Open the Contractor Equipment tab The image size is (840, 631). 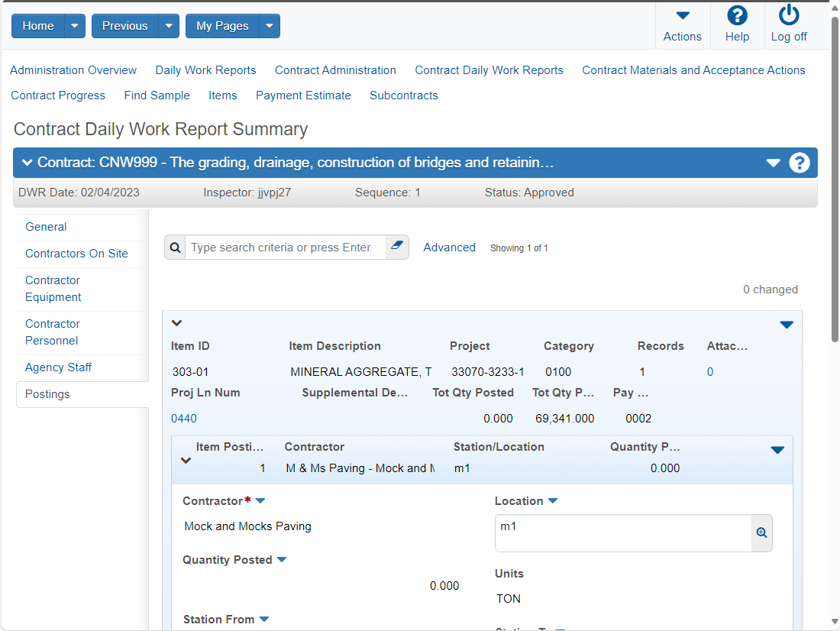coord(53,289)
